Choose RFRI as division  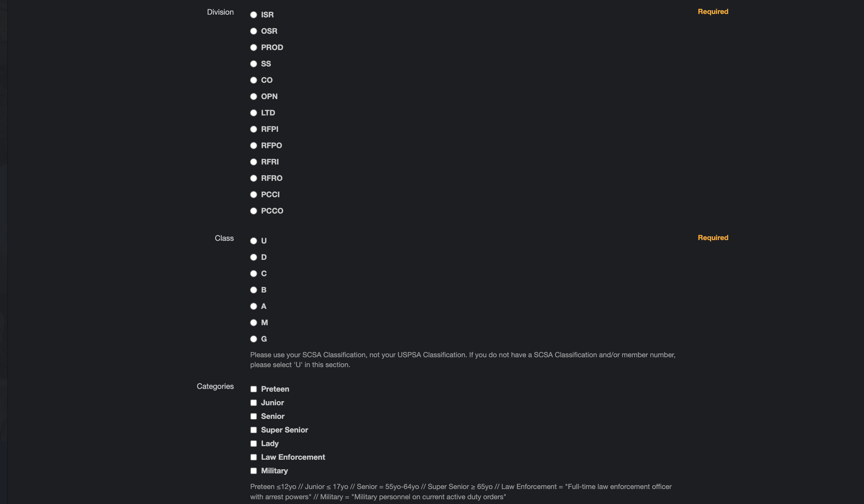253,162
